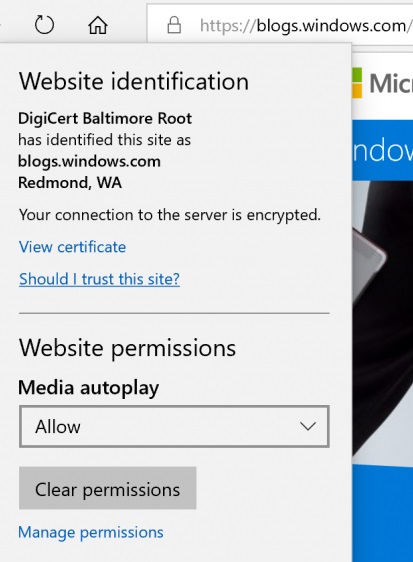Click the Refresh page icon
Image resolution: width=413 pixels, height=562 pixels.
point(44,25)
